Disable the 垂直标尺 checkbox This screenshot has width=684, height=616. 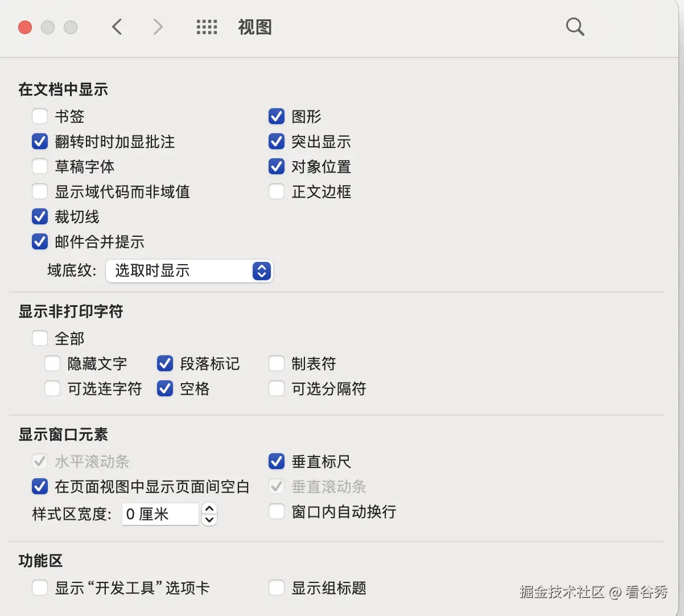[x=277, y=461]
